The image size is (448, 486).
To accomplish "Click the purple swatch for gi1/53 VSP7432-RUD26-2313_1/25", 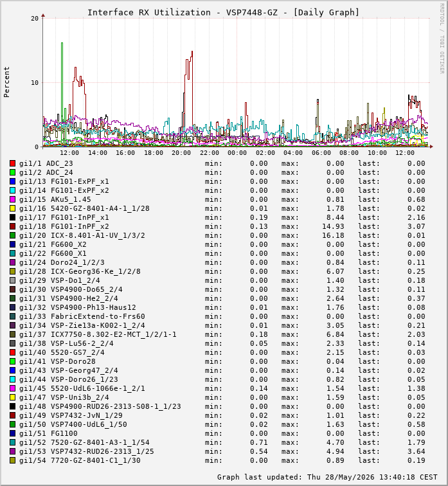I will (12, 451).
